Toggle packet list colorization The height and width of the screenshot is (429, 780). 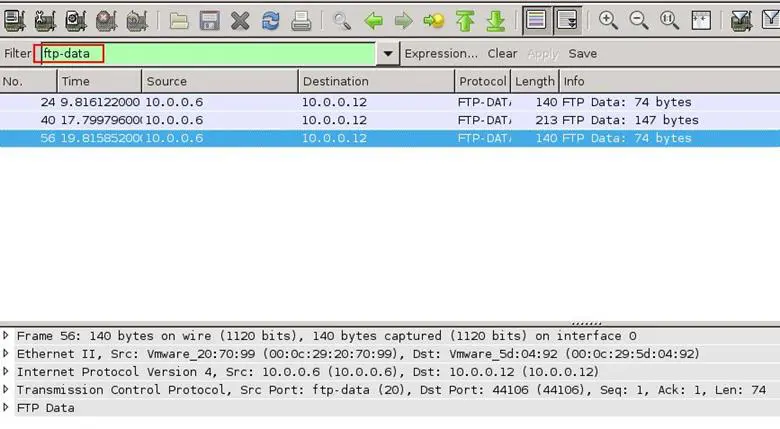(536, 20)
